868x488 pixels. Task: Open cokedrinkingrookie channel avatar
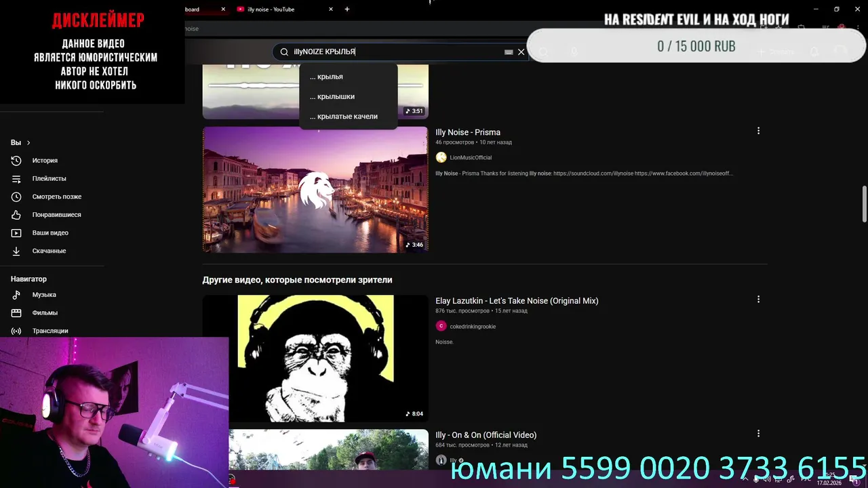441,326
